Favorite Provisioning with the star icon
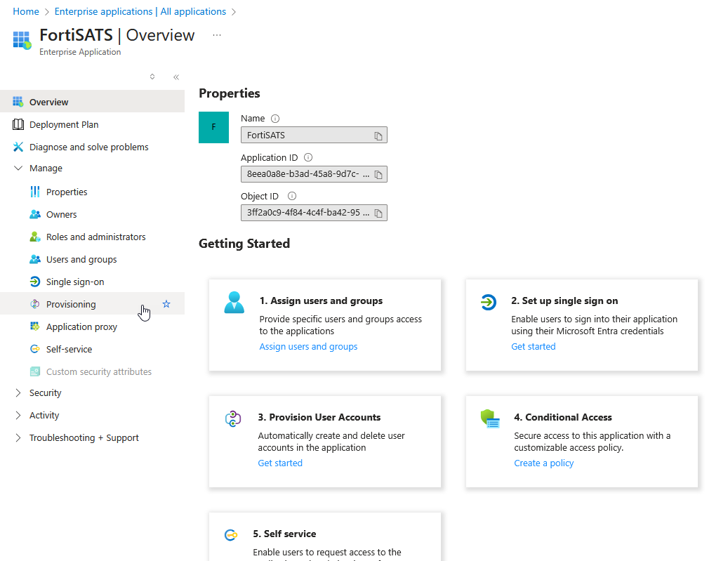 (166, 304)
